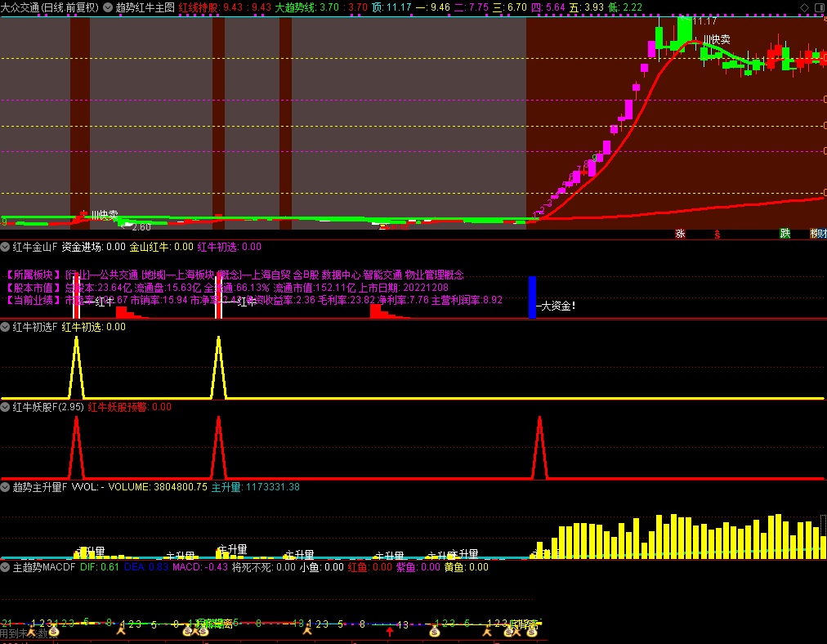
Task: Click the 金山红牛: 0.00 readout
Action: coord(161,247)
